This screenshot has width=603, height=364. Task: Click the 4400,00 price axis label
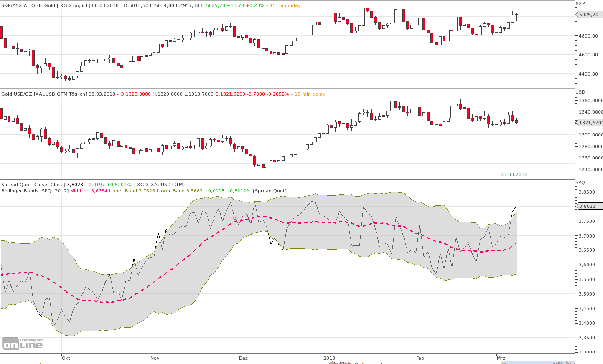tap(589, 74)
